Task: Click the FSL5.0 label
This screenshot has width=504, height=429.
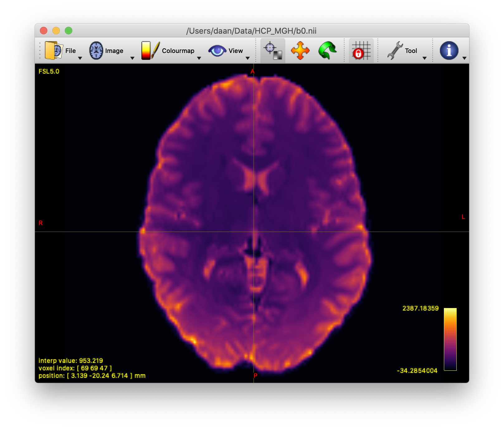Action: pyautogui.click(x=49, y=71)
